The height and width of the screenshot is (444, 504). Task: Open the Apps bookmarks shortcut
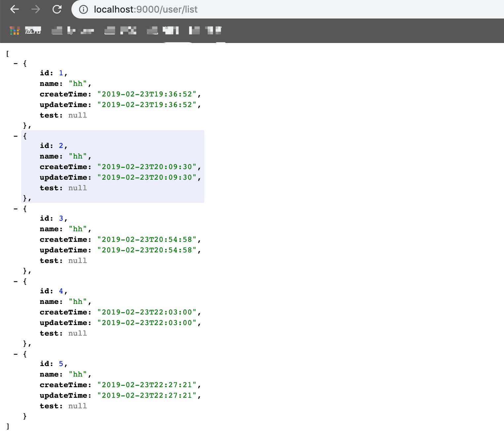(x=25, y=31)
